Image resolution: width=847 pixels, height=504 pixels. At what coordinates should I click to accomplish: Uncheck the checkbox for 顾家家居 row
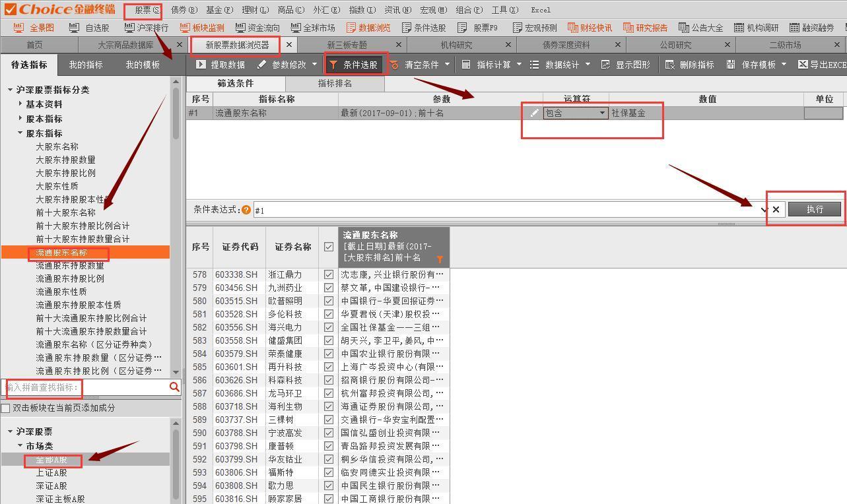329,499
